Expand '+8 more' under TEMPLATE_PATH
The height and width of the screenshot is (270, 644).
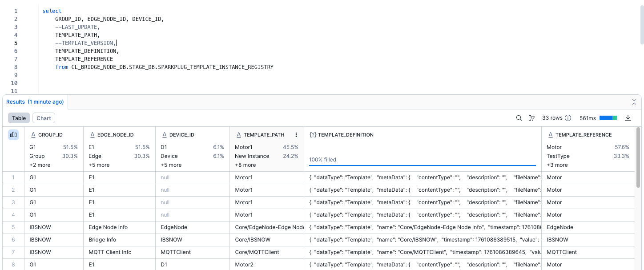245,165
